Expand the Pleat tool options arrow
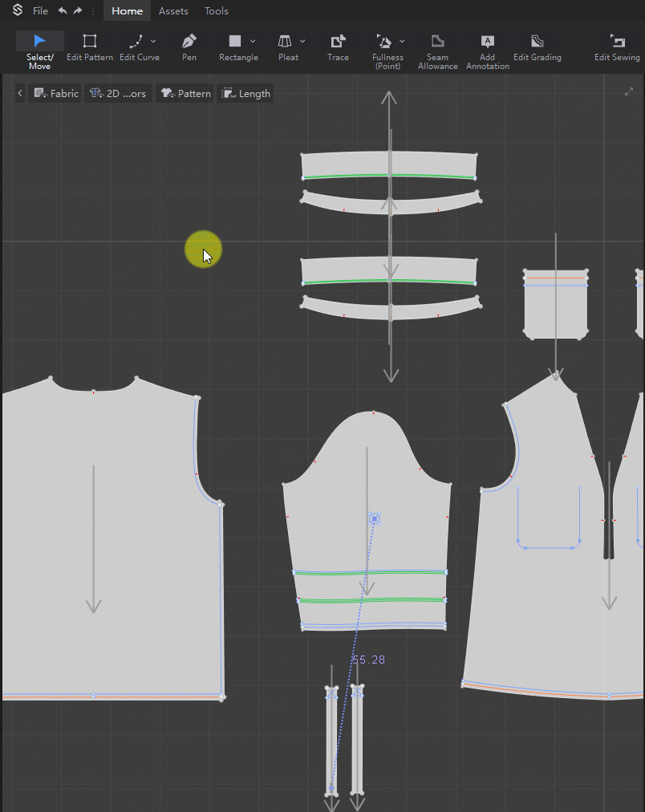Viewport: 645px width, 812px height. (302, 41)
